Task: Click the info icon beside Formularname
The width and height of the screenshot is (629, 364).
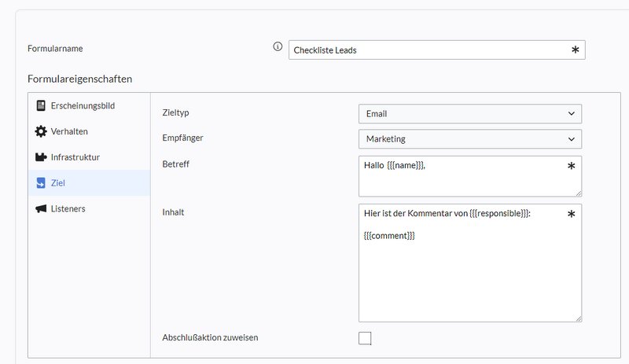Action: click(278, 47)
